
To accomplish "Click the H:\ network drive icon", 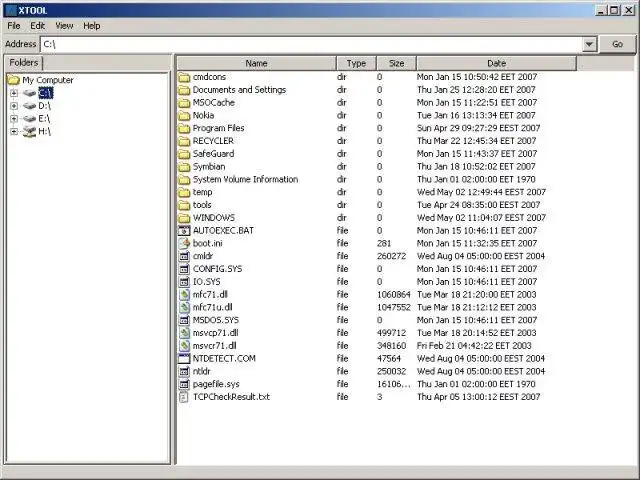I will (x=29, y=131).
